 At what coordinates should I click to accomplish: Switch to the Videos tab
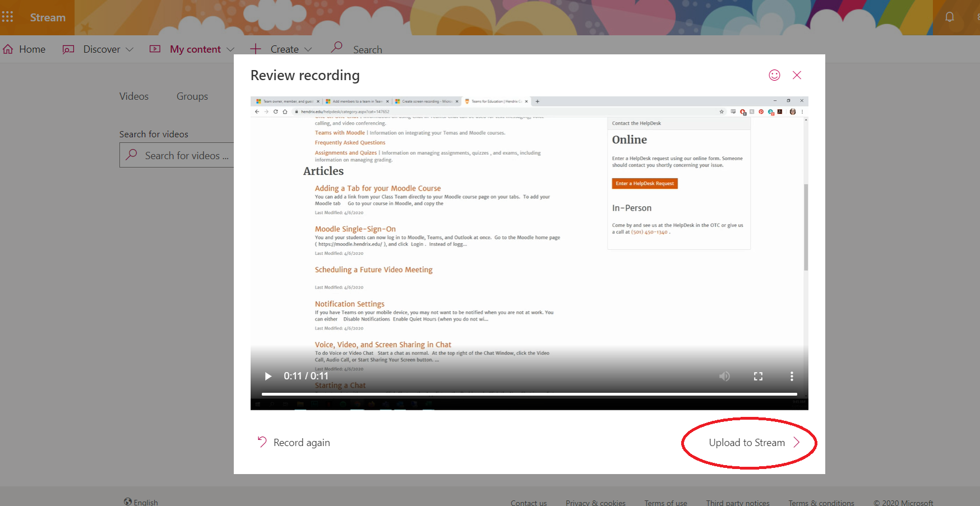click(134, 96)
